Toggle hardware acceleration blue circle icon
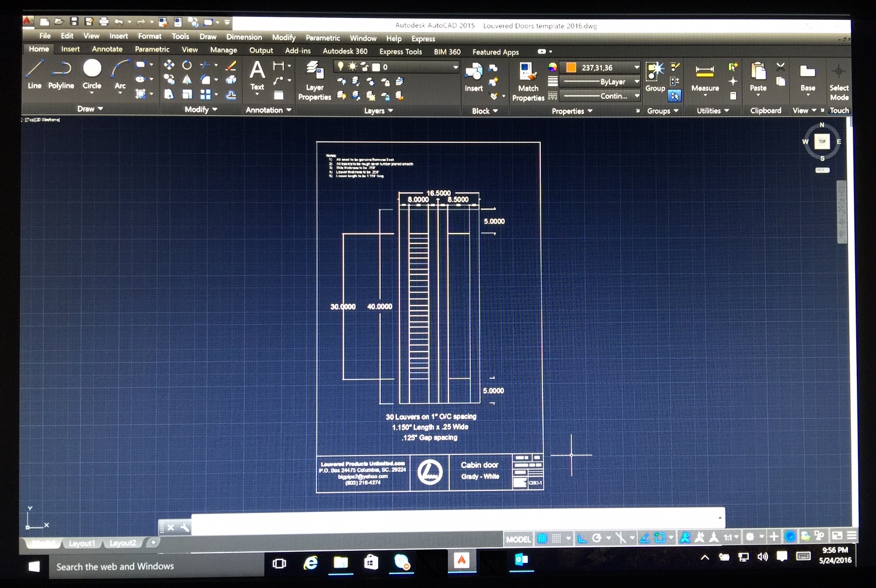 tap(790, 536)
